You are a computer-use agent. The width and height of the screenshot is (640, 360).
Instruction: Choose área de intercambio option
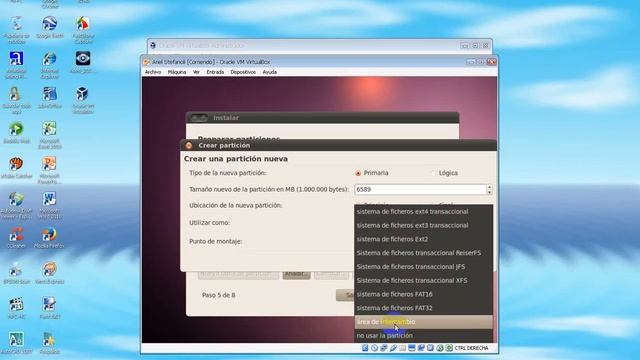pyautogui.click(x=423, y=322)
